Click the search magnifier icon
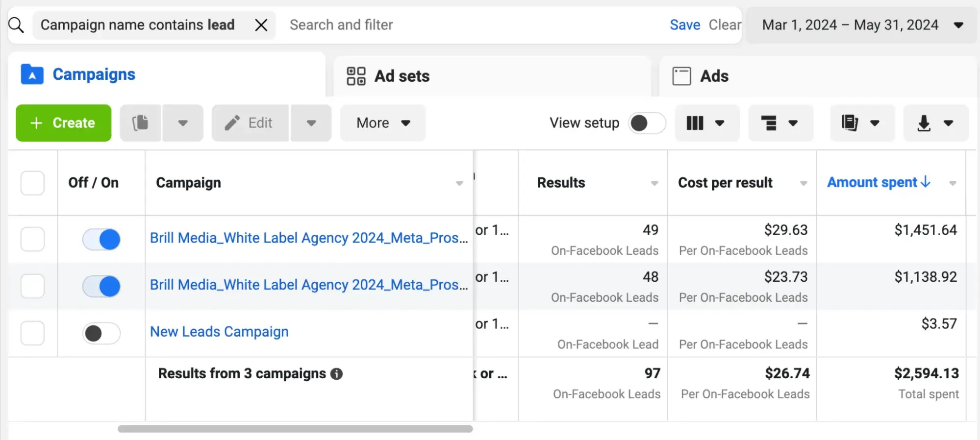The height and width of the screenshot is (440, 980). click(x=16, y=25)
